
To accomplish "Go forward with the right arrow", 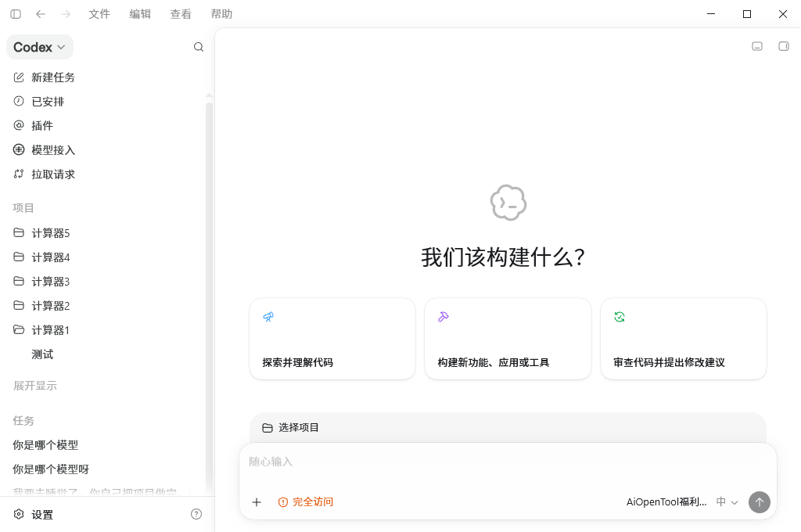I will point(66,14).
